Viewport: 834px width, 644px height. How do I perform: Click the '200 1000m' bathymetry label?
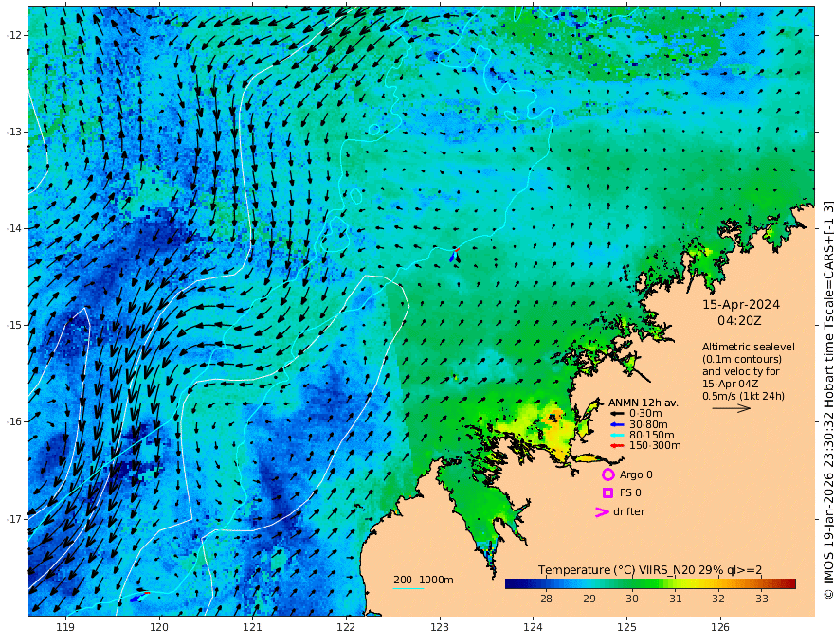pos(424,580)
